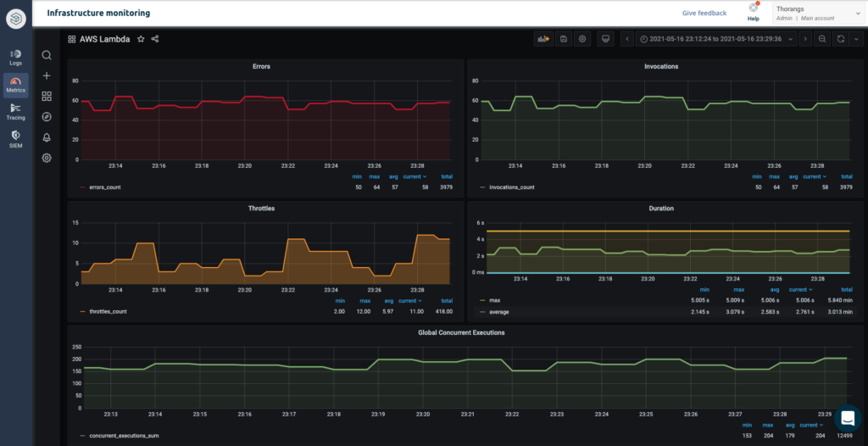The image size is (868, 446).
Task: Toggle the concurrent_executions_sum series
Action: point(124,436)
